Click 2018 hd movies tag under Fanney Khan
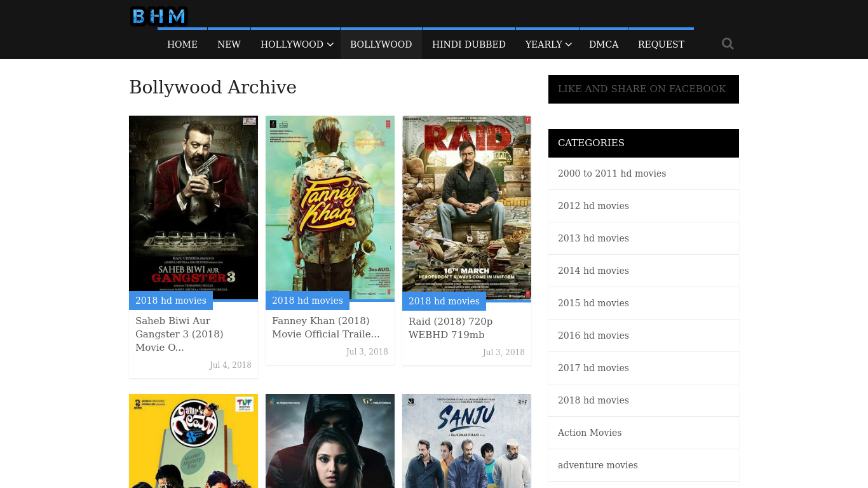868x488 pixels. pyautogui.click(x=308, y=301)
